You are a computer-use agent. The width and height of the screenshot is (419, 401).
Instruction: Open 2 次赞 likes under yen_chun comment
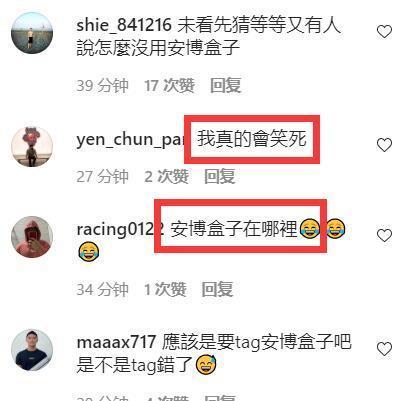tap(166, 176)
